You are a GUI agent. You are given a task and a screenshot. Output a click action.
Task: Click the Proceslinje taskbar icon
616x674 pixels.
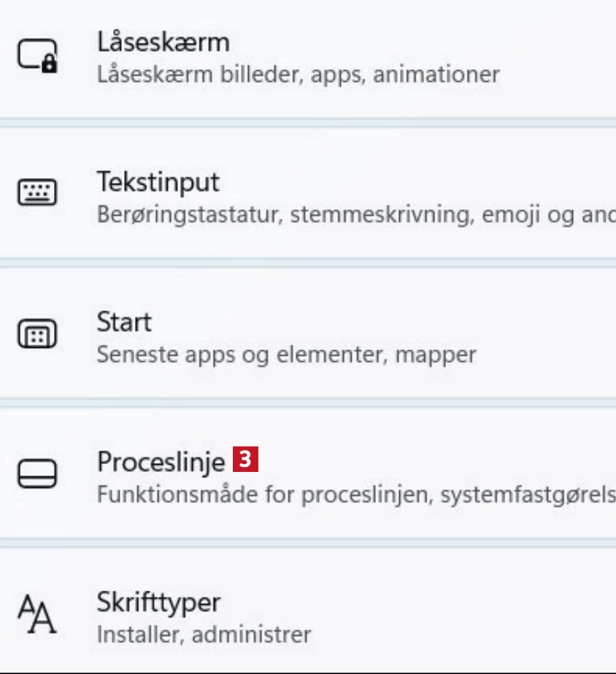(x=37, y=473)
